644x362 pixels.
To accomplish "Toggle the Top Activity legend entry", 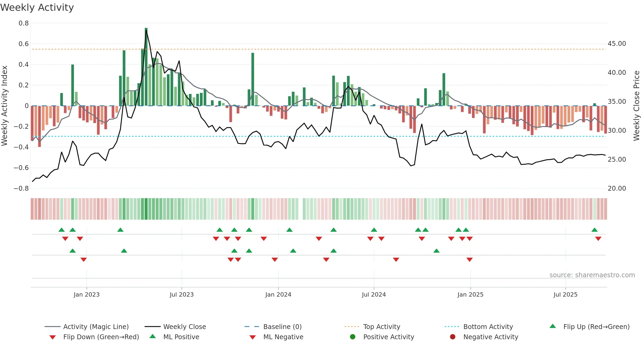I will 372,327.
